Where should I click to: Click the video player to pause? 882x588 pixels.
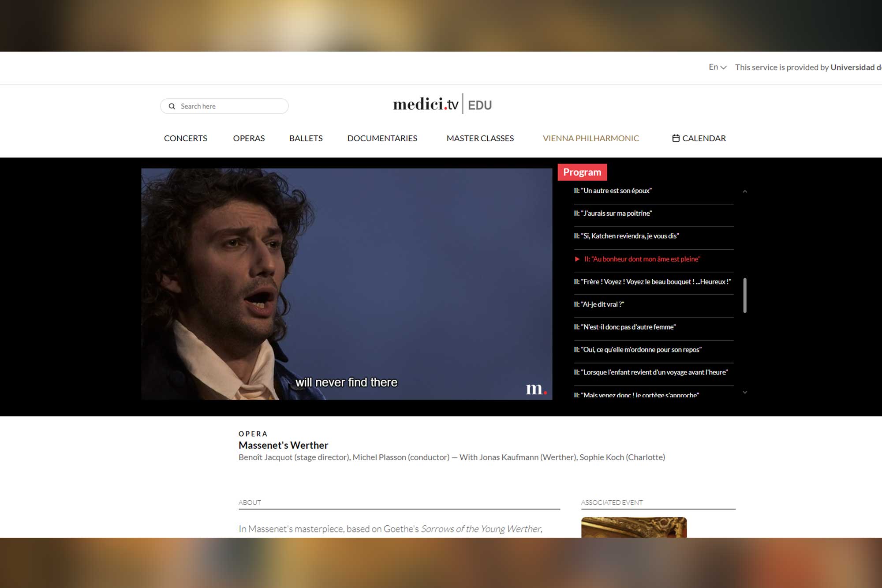pyautogui.click(x=347, y=284)
